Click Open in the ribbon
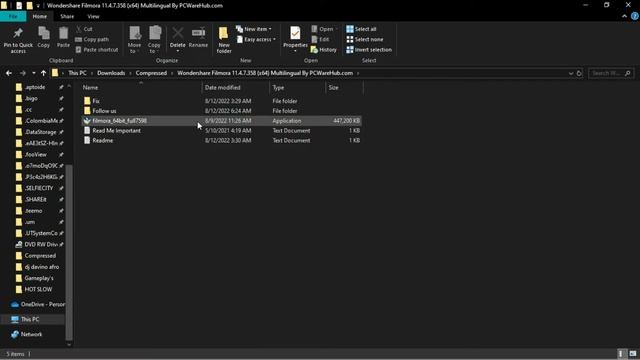 (324, 29)
